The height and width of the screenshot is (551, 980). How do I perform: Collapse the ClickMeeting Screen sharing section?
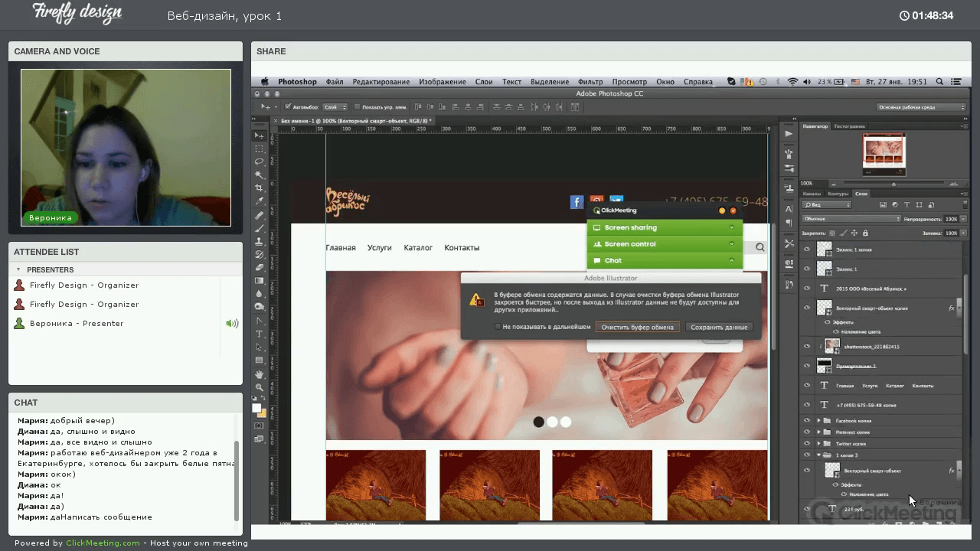(731, 227)
